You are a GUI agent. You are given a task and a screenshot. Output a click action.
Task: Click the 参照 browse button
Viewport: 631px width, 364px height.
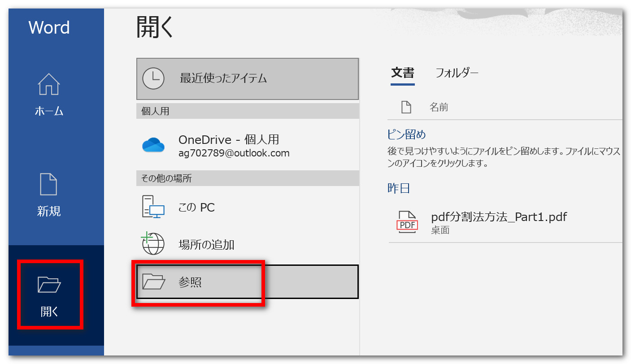248,282
